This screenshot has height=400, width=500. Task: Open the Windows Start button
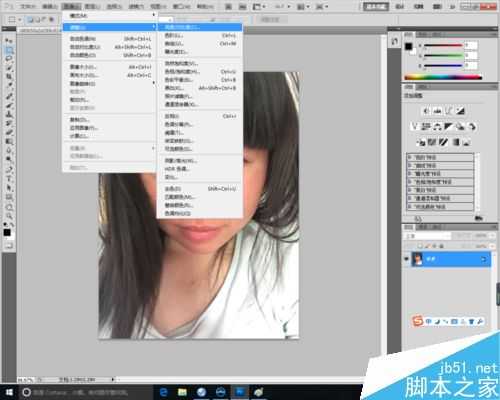coord(9,392)
